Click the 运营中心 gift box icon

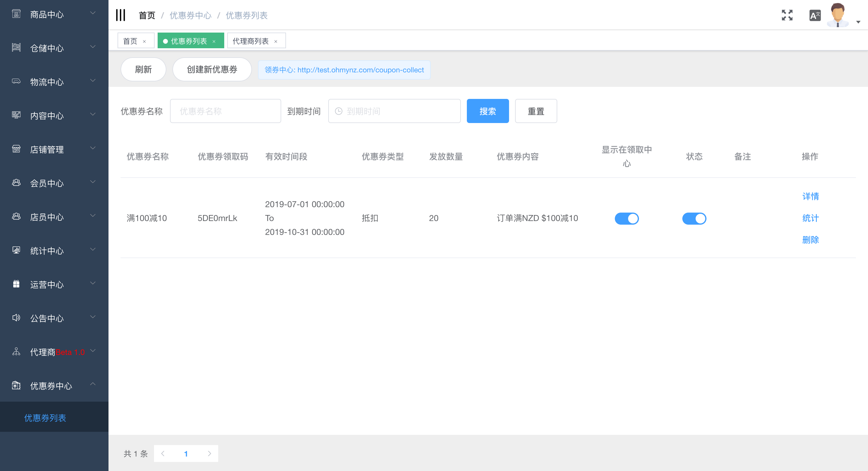pyautogui.click(x=16, y=284)
